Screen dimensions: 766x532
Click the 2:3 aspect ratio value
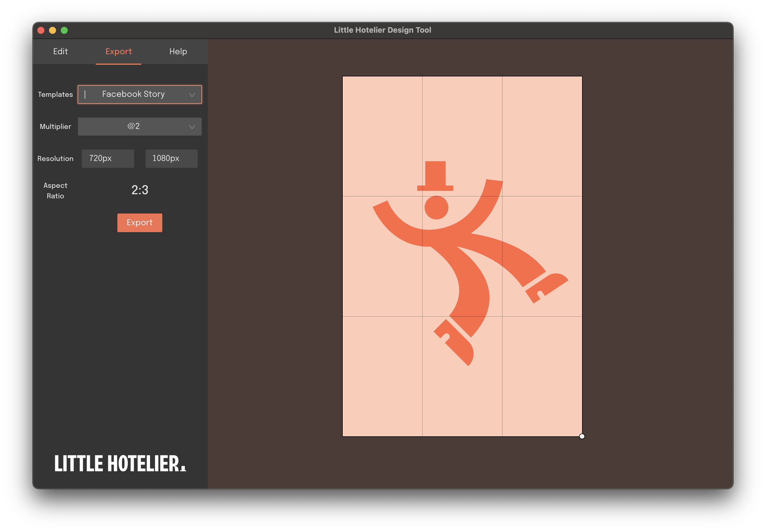point(140,190)
